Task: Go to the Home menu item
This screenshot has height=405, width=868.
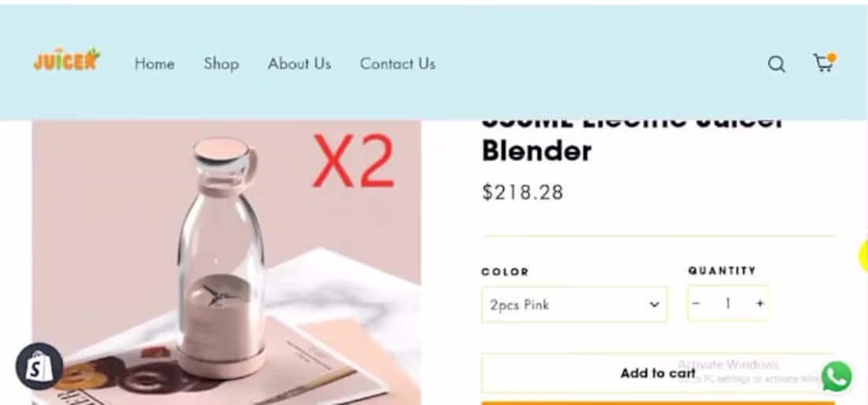Action: pyautogui.click(x=155, y=64)
